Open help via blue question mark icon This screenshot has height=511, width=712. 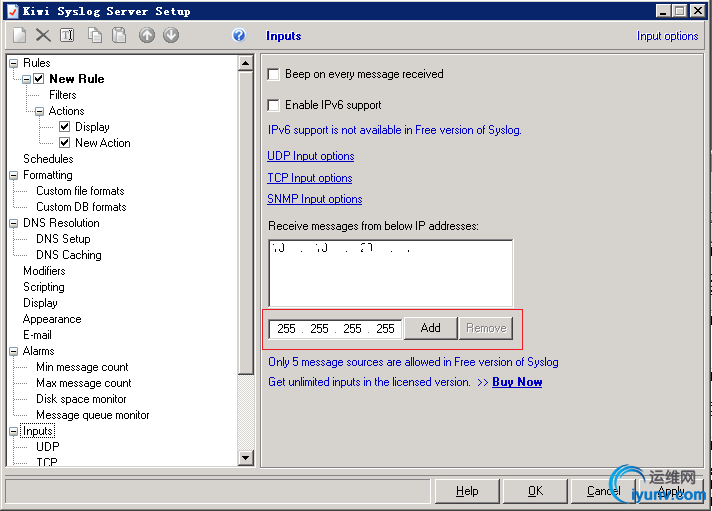pyautogui.click(x=238, y=35)
